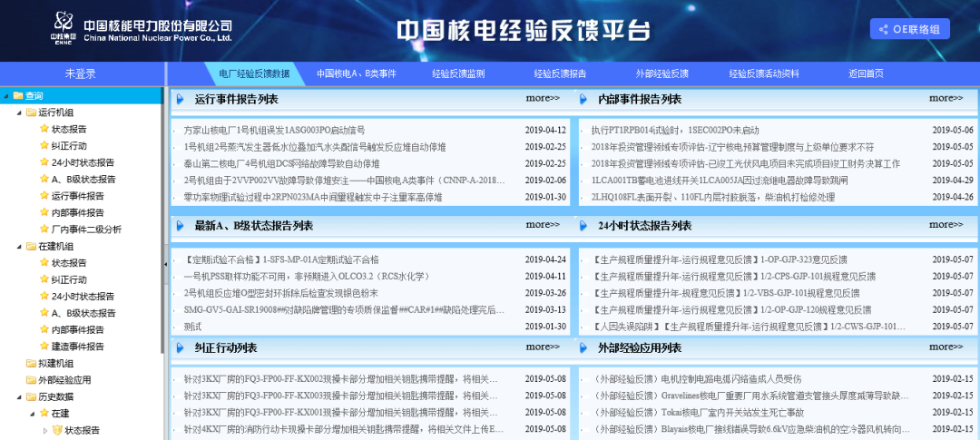Click the star icon next to 厂内事件二级分析

pyautogui.click(x=44, y=229)
